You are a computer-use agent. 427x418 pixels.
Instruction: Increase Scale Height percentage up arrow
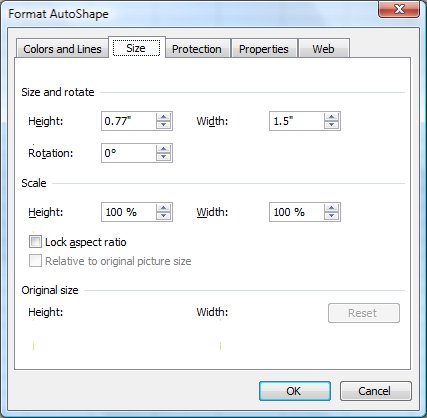click(163, 208)
